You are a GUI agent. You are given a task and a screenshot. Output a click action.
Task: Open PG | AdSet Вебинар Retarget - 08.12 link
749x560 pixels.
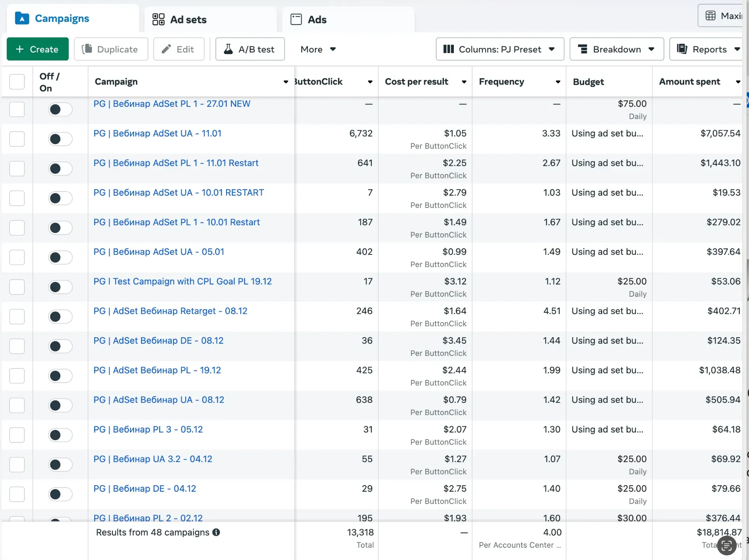(x=170, y=311)
